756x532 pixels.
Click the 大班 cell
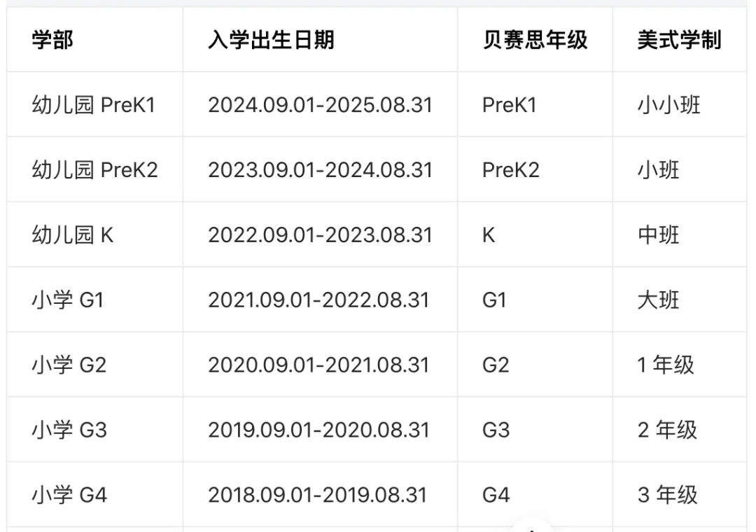tap(658, 300)
